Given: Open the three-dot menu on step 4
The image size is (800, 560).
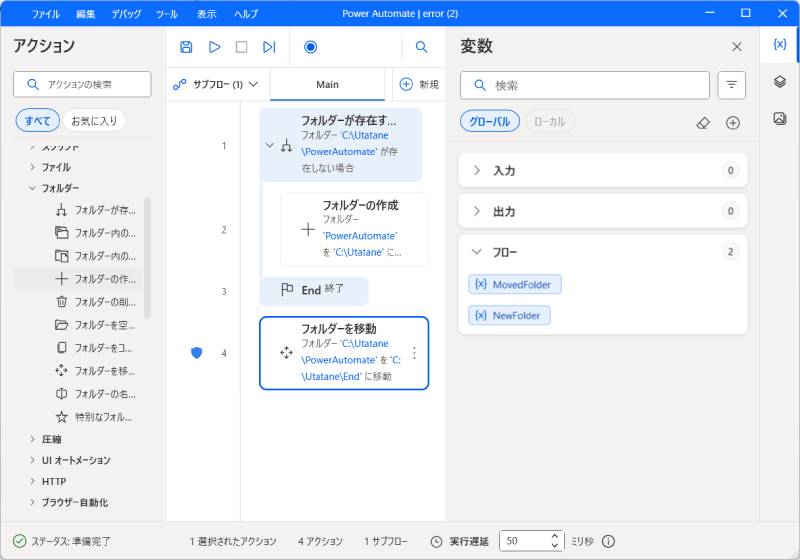Looking at the screenshot, I should (414, 353).
